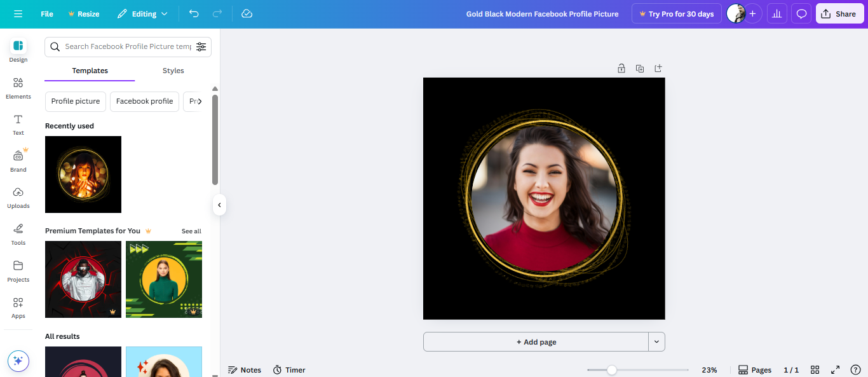Toggle the Facebook profile filter chip
This screenshot has height=377, width=868.
144,101
